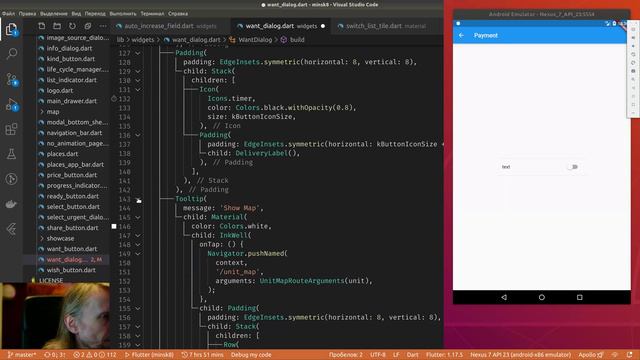Open share_button.dart in explorer
Image resolution: width=640 pixels, height=360 pixels.
[72, 228]
